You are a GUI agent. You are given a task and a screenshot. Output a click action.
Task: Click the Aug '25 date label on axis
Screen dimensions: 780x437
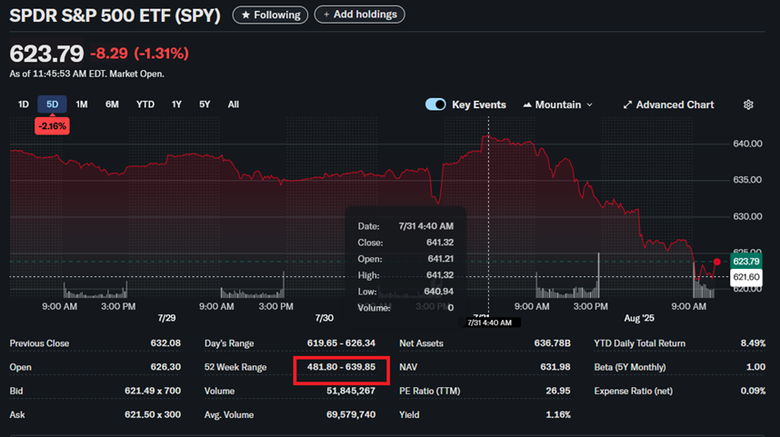click(x=639, y=318)
